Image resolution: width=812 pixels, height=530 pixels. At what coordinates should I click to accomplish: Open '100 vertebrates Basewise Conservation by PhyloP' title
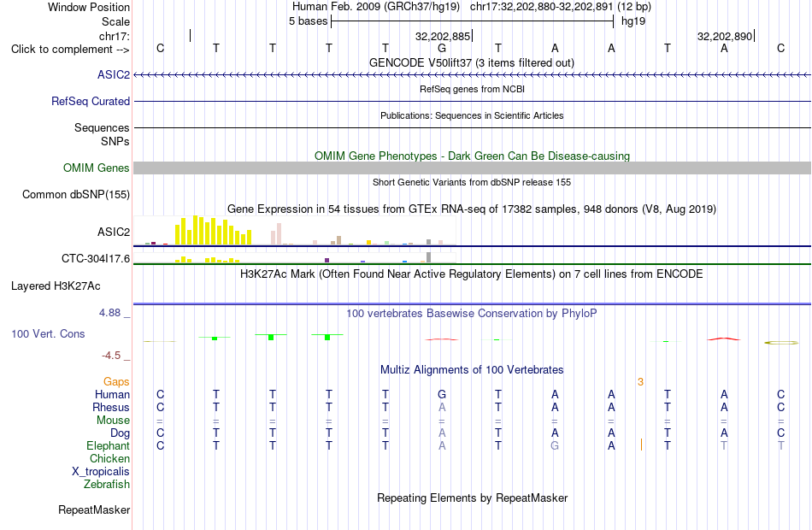tap(472, 313)
